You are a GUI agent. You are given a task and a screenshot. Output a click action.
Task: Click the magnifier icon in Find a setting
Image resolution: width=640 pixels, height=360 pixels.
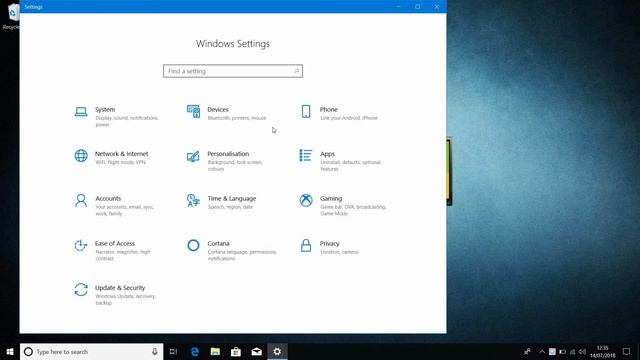click(297, 71)
